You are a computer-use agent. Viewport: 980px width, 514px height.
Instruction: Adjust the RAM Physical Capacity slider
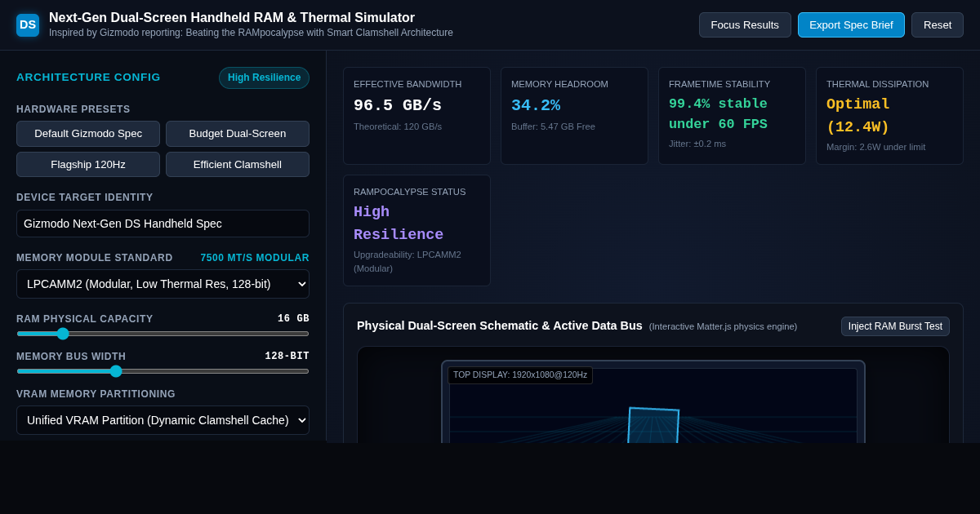coord(163,334)
